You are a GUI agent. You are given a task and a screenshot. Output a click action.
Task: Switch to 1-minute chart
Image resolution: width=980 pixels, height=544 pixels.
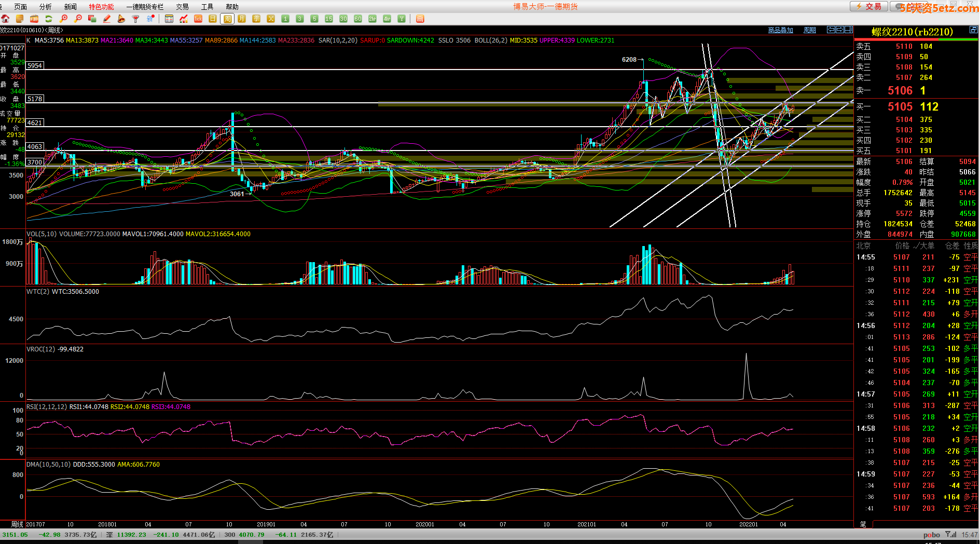click(285, 19)
